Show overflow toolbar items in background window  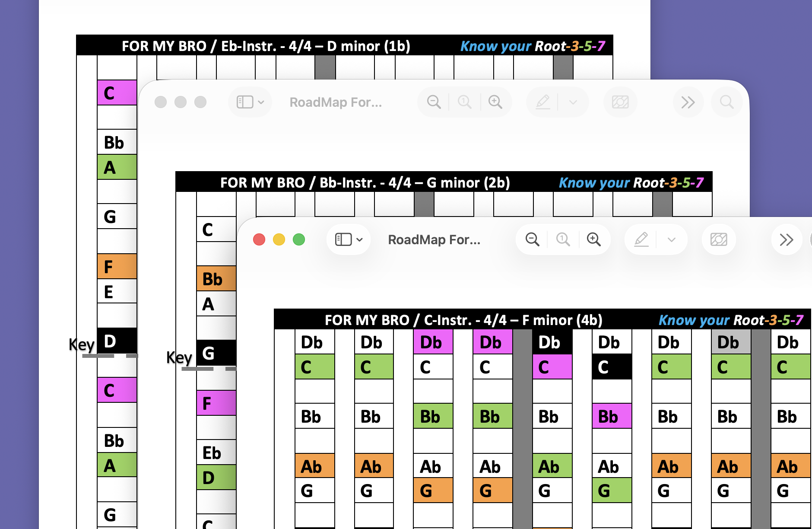point(688,102)
